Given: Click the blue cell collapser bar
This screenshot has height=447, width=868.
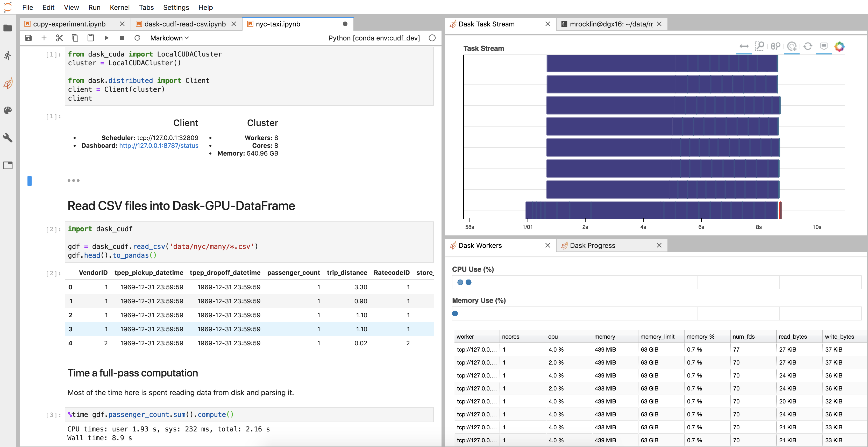Looking at the screenshot, I should point(30,181).
